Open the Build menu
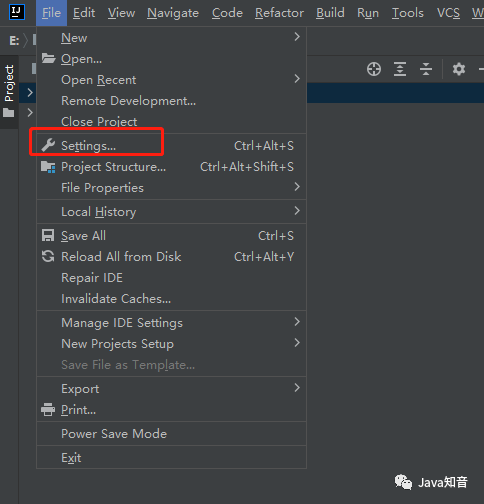The height and width of the screenshot is (504, 484). click(x=330, y=13)
